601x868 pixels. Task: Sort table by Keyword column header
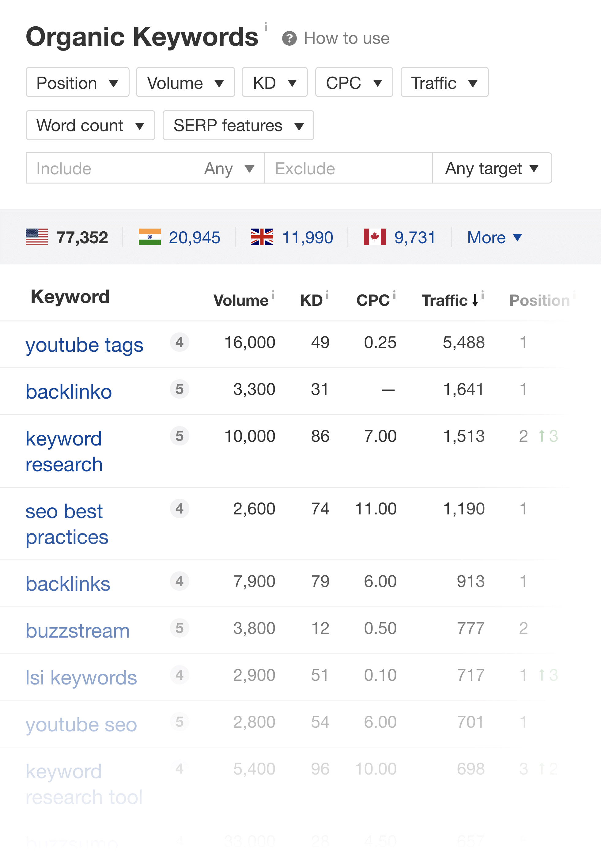point(70,297)
